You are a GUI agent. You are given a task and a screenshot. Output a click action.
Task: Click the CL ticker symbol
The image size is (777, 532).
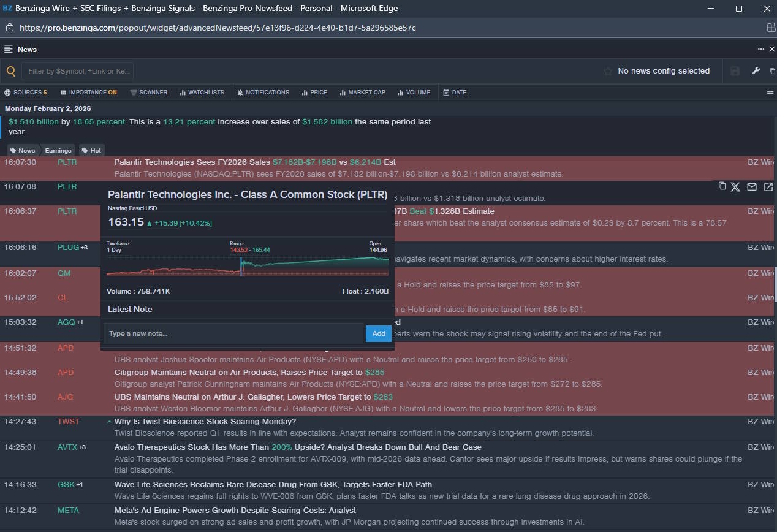coord(63,298)
